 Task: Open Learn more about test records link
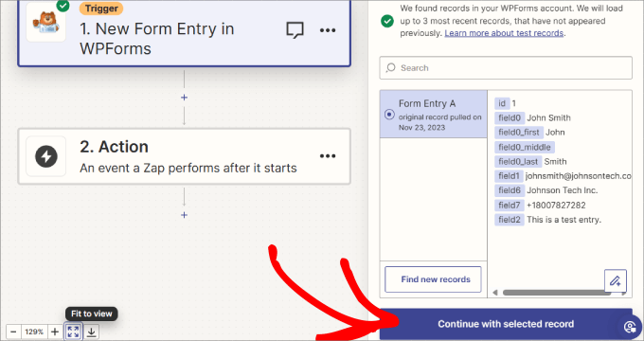tap(504, 33)
